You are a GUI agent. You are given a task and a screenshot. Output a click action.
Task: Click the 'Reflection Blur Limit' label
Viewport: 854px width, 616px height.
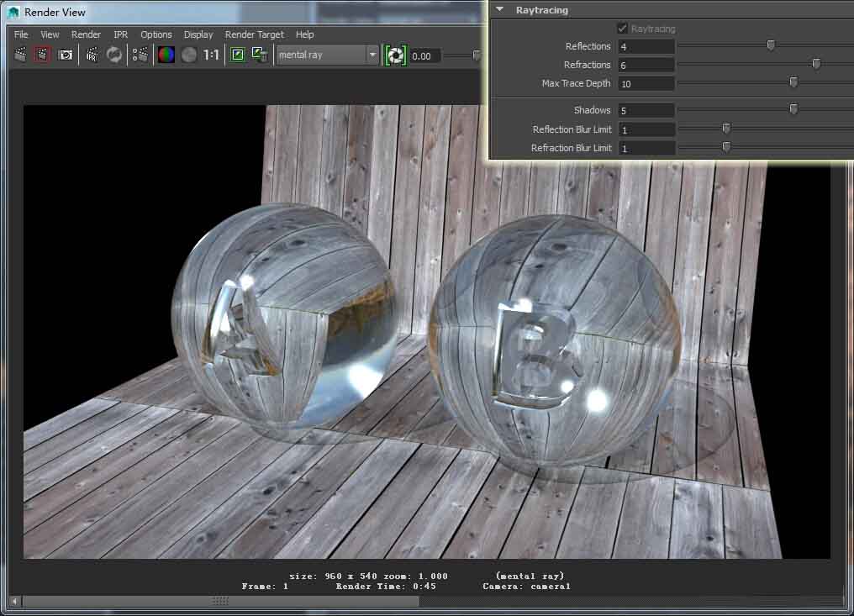pyautogui.click(x=572, y=129)
